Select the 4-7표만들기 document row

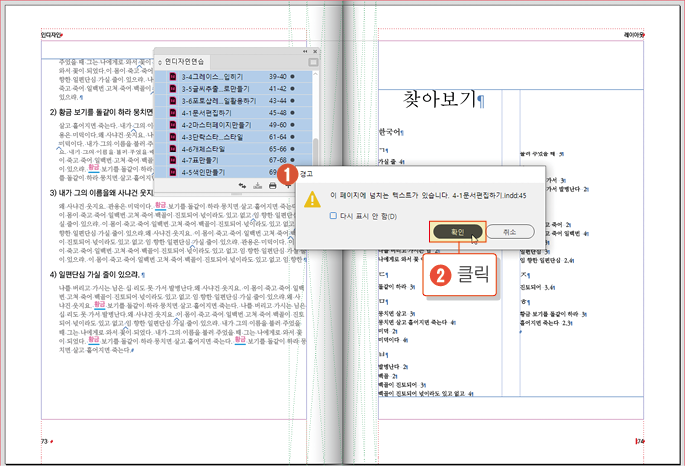coord(233,160)
